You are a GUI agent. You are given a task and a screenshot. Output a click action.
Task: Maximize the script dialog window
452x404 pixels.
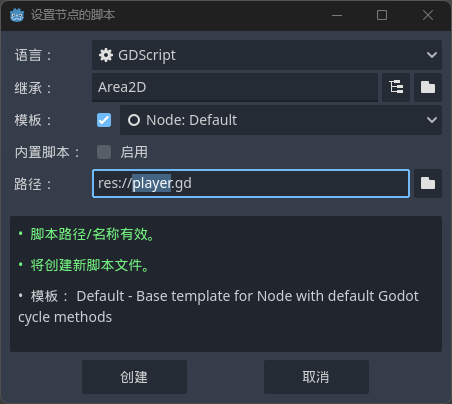(382, 15)
